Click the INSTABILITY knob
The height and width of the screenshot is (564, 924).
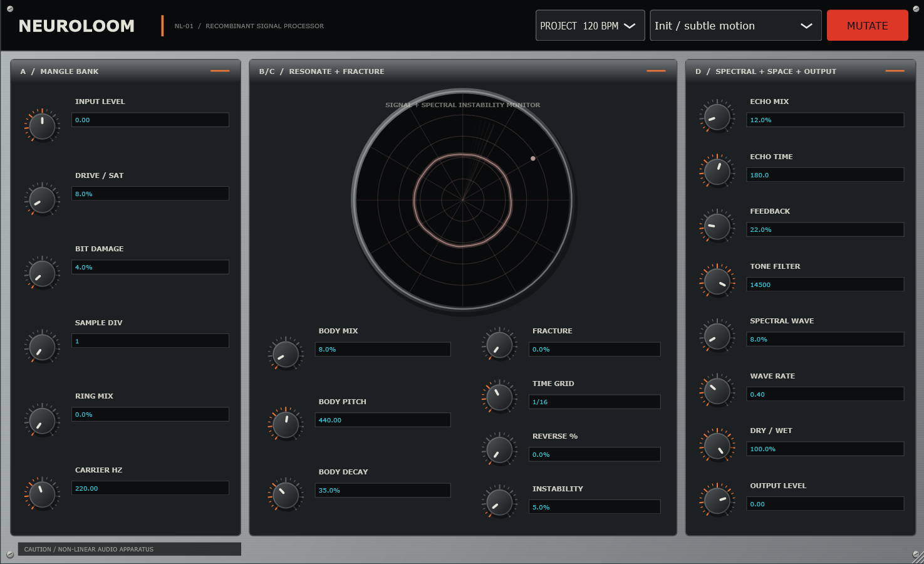(499, 502)
